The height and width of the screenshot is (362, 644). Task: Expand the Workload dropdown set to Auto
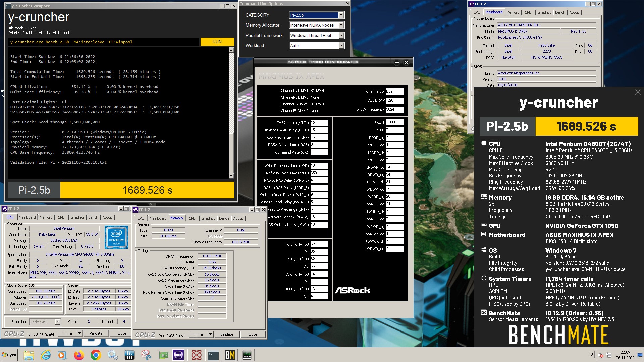341,46
